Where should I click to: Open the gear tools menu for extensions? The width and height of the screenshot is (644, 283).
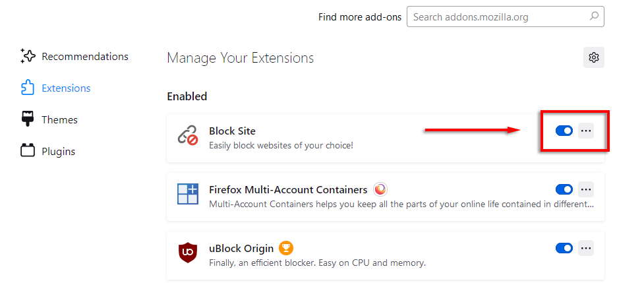click(594, 57)
